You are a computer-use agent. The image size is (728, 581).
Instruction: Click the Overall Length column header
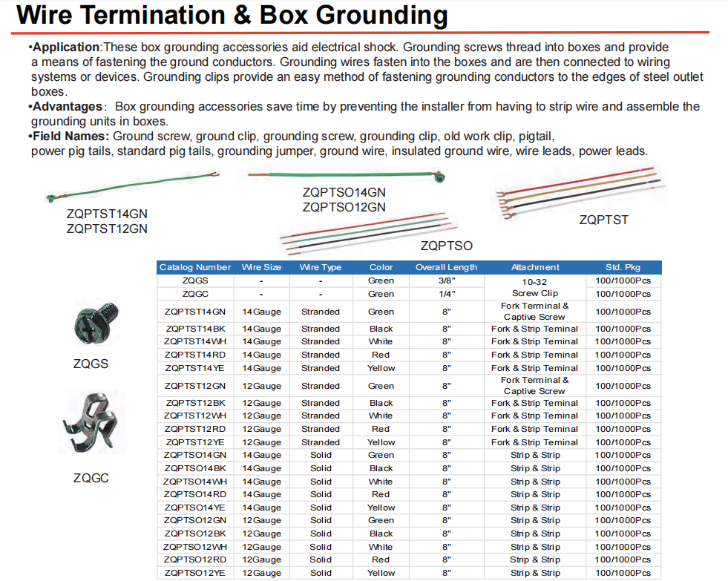click(x=446, y=267)
